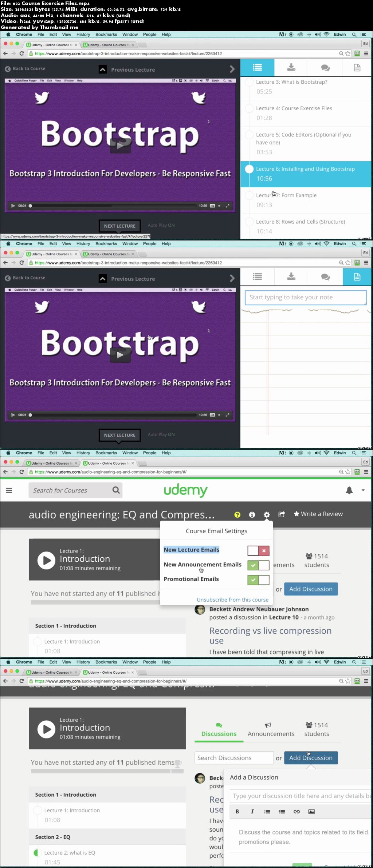
Task: Click Back to Course in the frame with the note field
Action: pos(25,278)
